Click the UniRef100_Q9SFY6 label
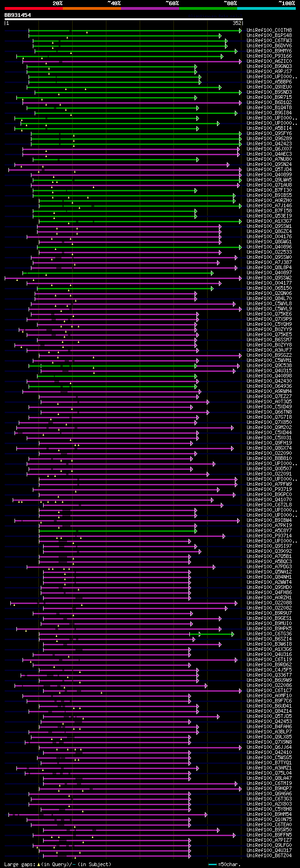The height and width of the screenshot is (868, 300). coord(269,133)
